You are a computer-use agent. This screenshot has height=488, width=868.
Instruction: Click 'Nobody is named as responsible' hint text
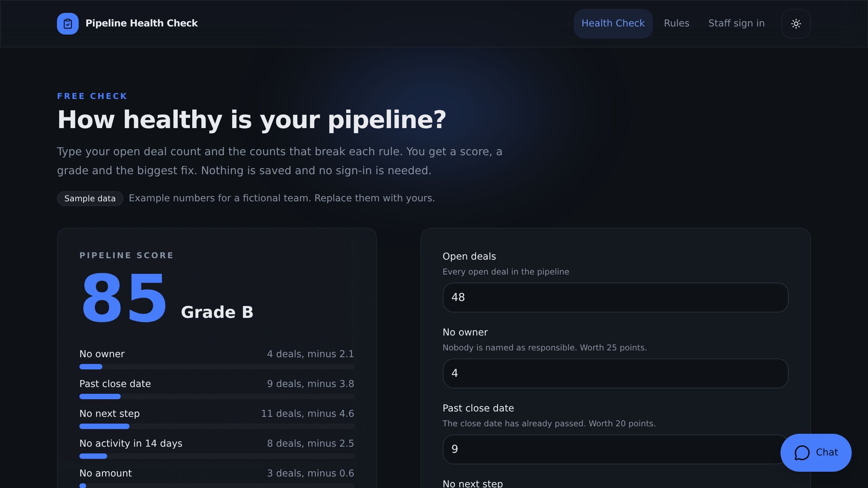(x=510, y=348)
